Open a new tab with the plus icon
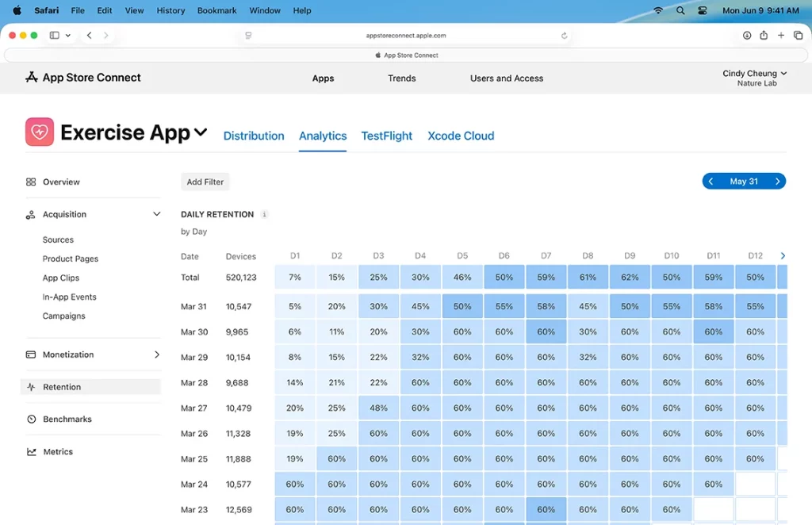This screenshot has height=525, width=812. [781, 35]
